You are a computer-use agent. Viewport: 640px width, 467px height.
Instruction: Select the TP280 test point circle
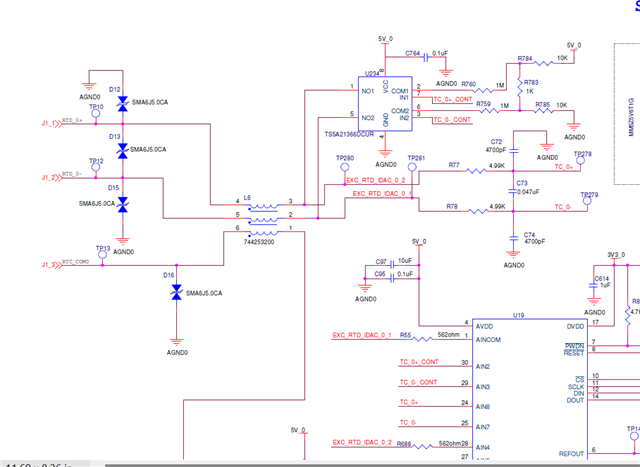[x=344, y=167]
